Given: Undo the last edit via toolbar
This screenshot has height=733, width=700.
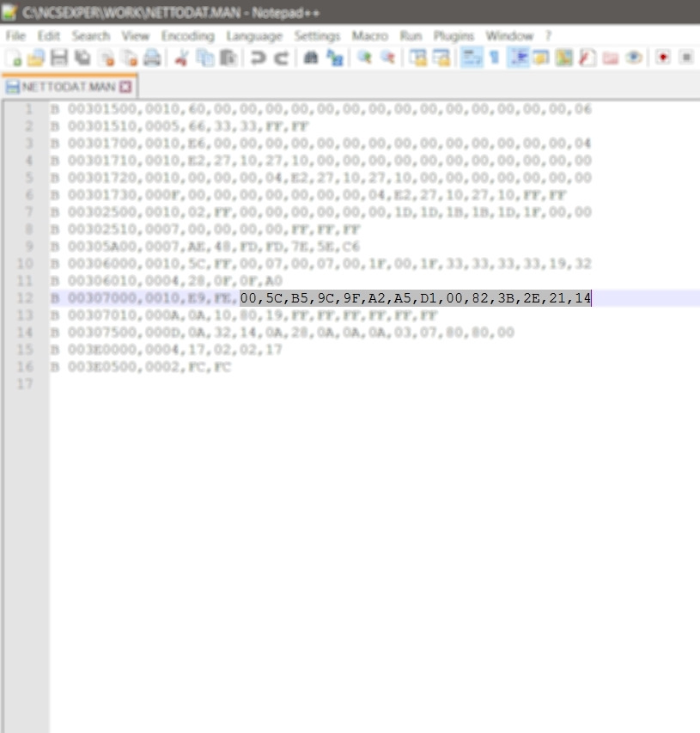Looking at the screenshot, I should tap(258, 58).
